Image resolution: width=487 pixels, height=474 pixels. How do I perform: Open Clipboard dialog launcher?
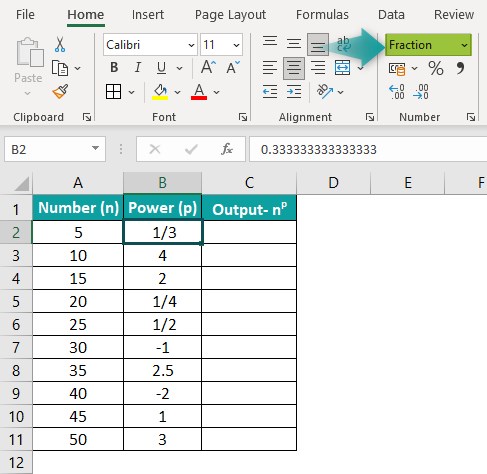pos(87,117)
